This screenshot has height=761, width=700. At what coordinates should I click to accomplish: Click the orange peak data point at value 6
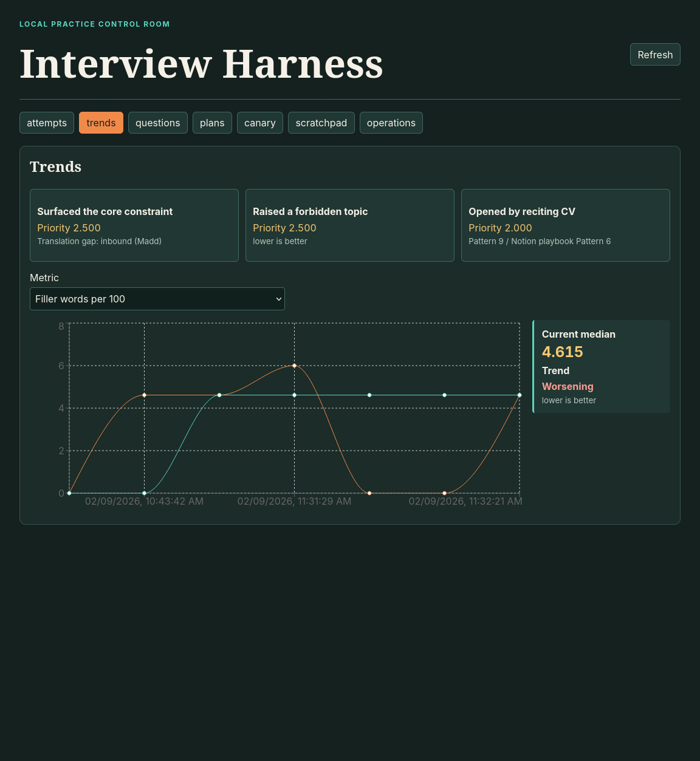click(x=295, y=366)
